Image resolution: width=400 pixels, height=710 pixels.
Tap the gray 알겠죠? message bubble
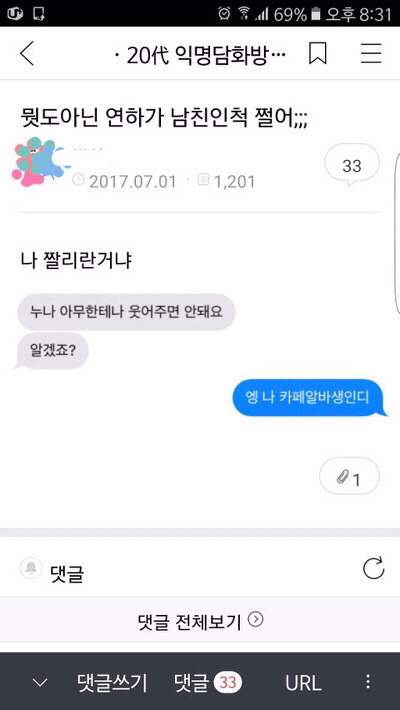point(52,351)
